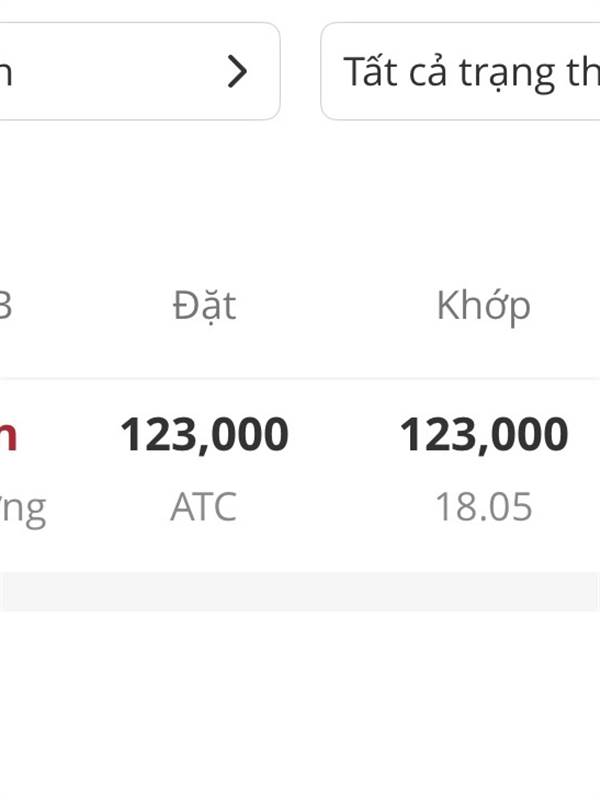Tap the red bold text in the order row
Image resolution: width=600 pixels, height=800 pixels.
pyautogui.click(x=8, y=437)
